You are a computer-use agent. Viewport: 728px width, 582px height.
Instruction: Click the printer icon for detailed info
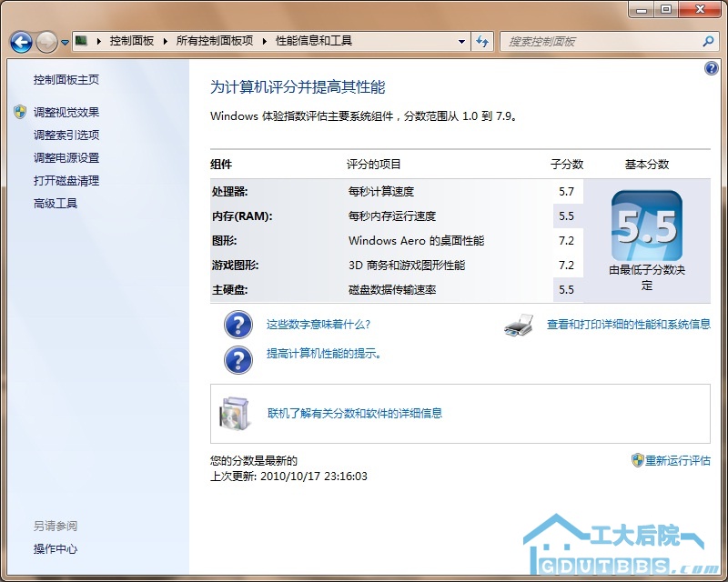click(x=518, y=325)
